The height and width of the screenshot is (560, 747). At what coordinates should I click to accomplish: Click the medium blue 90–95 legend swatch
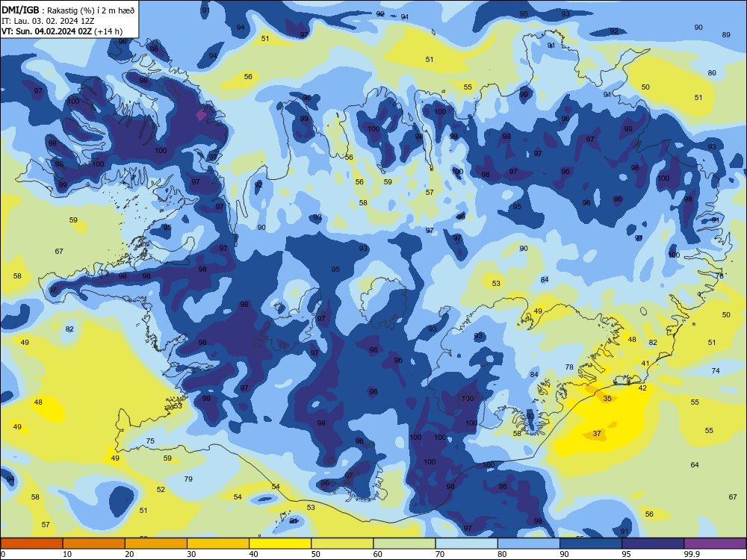591,544
